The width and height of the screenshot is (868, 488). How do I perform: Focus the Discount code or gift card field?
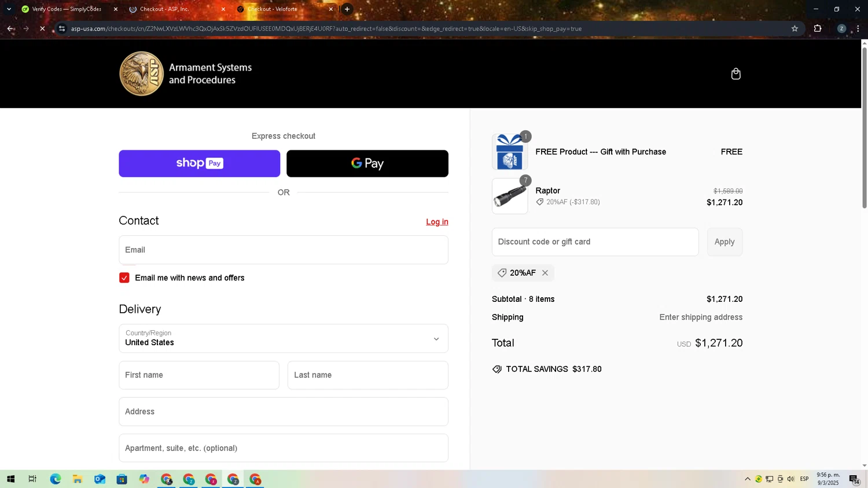coord(595,242)
